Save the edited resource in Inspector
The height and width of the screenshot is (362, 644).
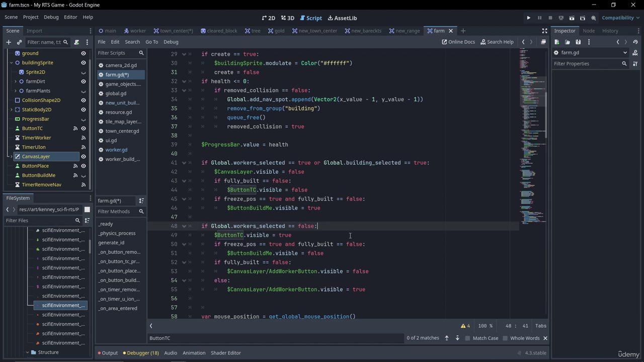coord(578,42)
